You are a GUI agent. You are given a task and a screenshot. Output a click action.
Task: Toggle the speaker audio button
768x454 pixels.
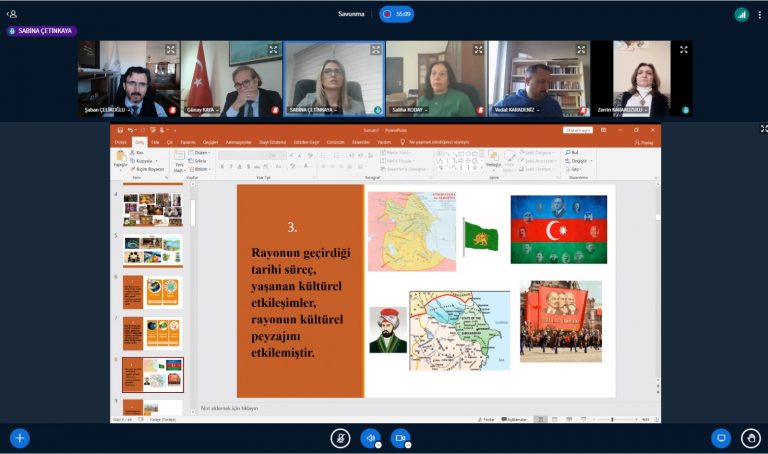click(x=370, y=438)
